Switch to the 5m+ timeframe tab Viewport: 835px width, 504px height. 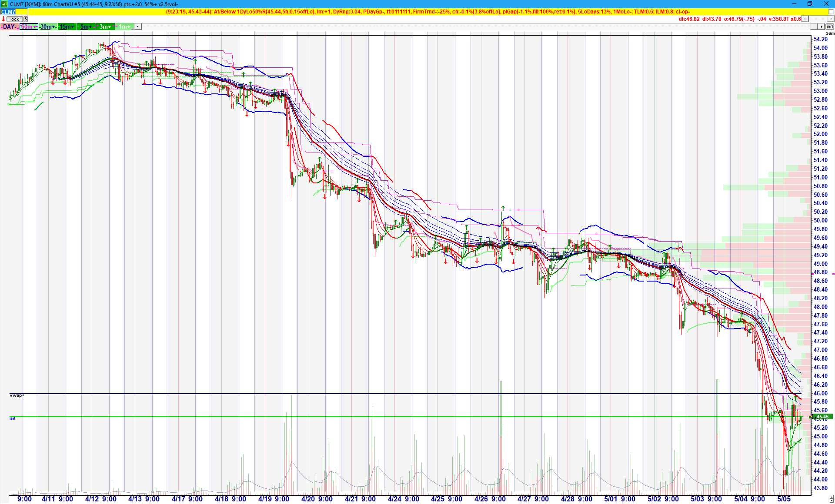pyautogui.click(x=86, y=27)
